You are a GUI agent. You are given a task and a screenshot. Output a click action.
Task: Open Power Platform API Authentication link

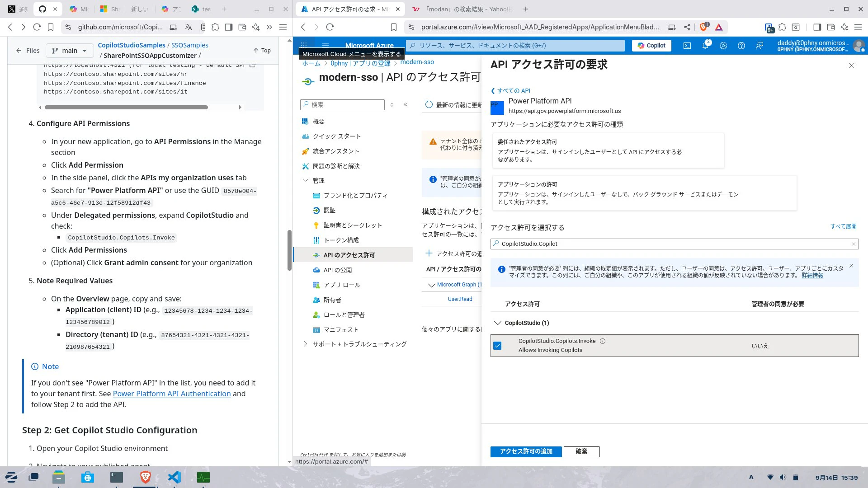[x=172, y=394]
